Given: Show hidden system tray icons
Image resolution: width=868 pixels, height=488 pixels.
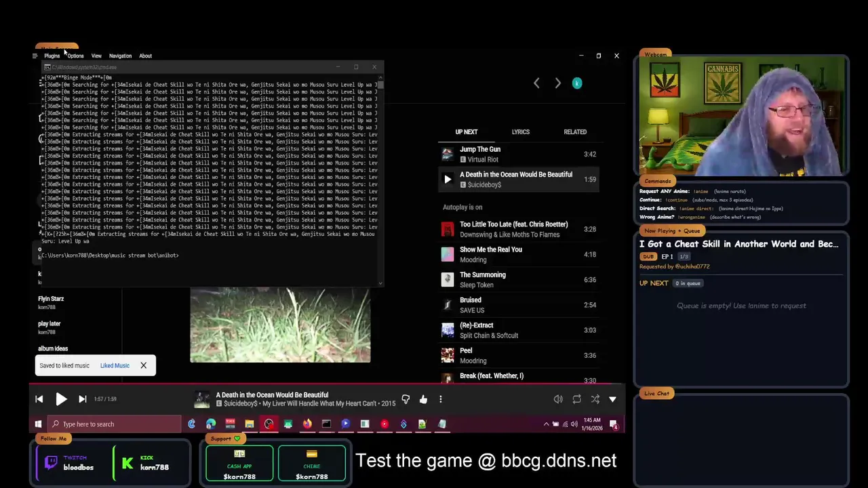Looking at the screenshot, I should pyautogui.click(x=547, y=424).
